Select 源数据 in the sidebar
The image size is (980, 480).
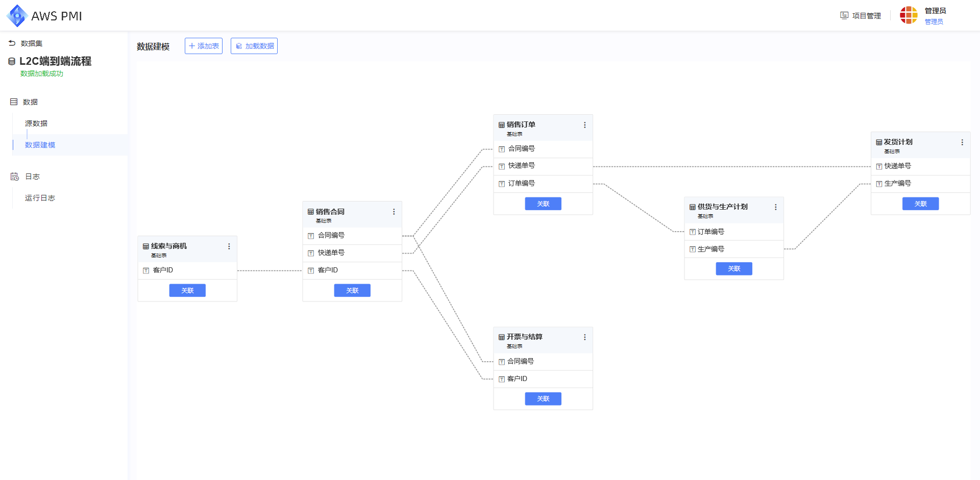[36, 123]
